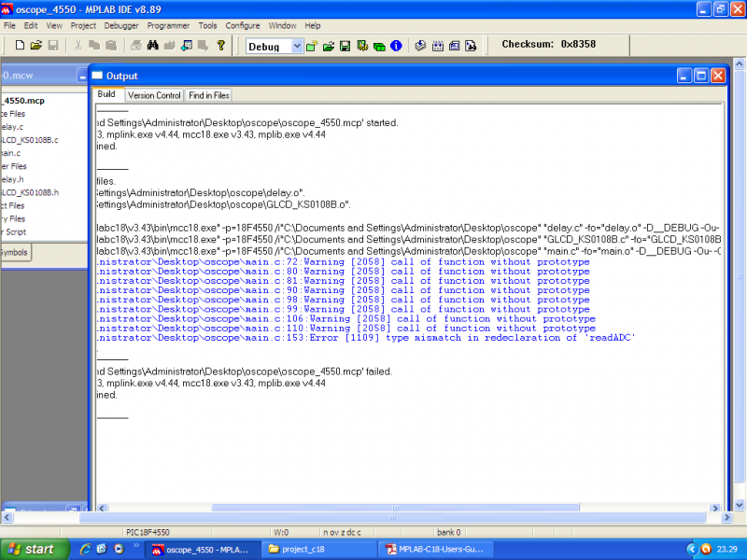The width and height of the screenshot is (747, 560).
Task: Open the File menu
Action: pyautogui.click(x=9, y=26)
